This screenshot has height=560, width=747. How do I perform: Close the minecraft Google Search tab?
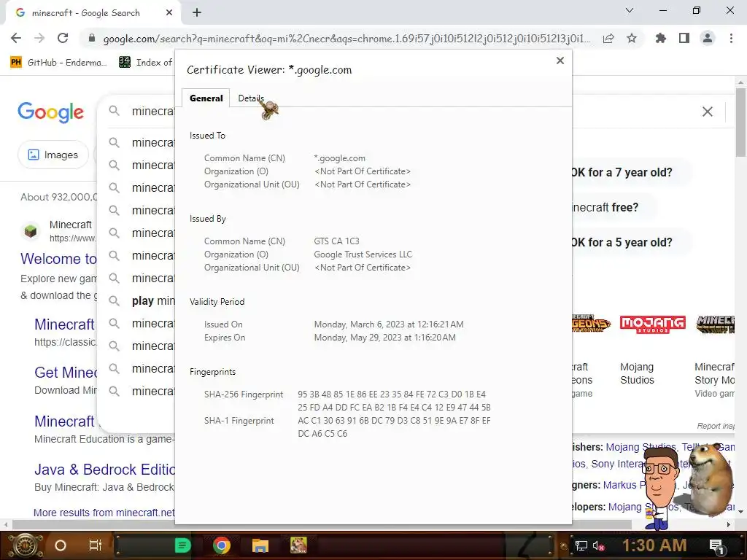click(x=169, y=13)
